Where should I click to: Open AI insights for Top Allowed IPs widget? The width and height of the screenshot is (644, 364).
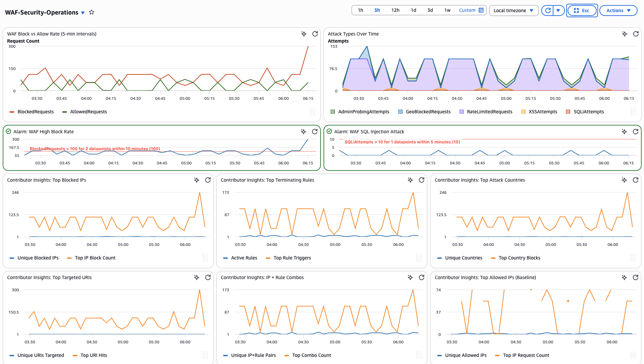624,277
